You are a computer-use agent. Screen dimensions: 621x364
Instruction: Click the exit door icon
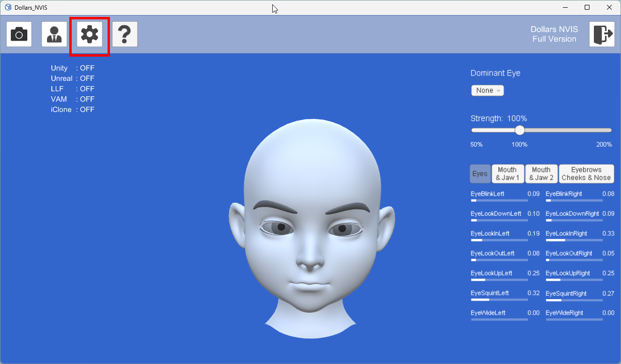[602, 34]
